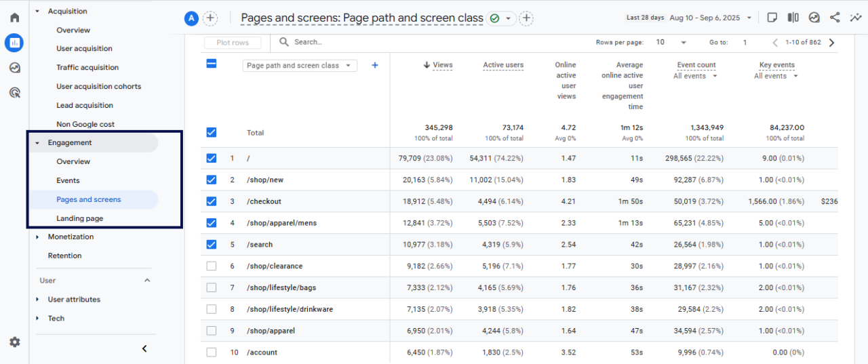Screen dimensions: 868x364
Task: Uncheck the /shop/apparel/mens row checkbox
Action: pos(212,223)
